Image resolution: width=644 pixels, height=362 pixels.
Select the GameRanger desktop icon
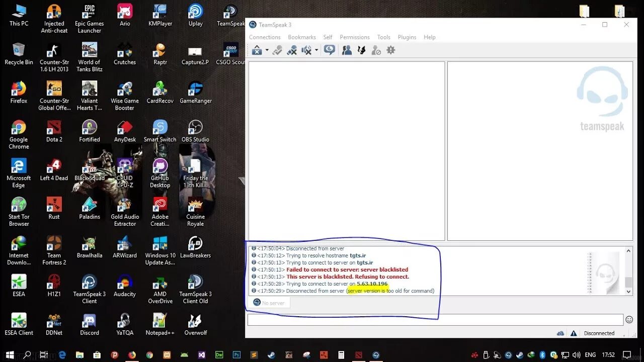coord(196,93)
